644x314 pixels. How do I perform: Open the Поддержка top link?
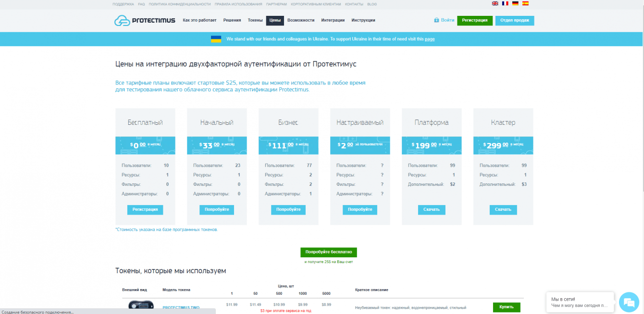click(124, 4)
